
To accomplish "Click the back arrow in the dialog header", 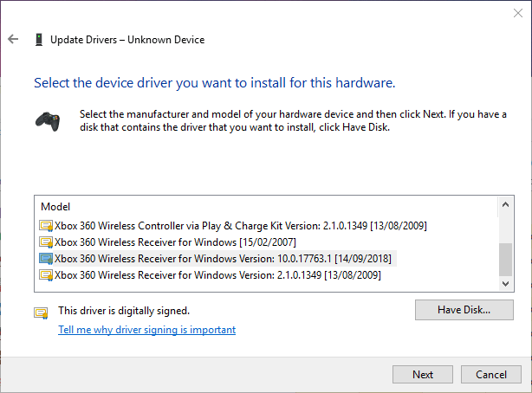I will click(13, 39).
